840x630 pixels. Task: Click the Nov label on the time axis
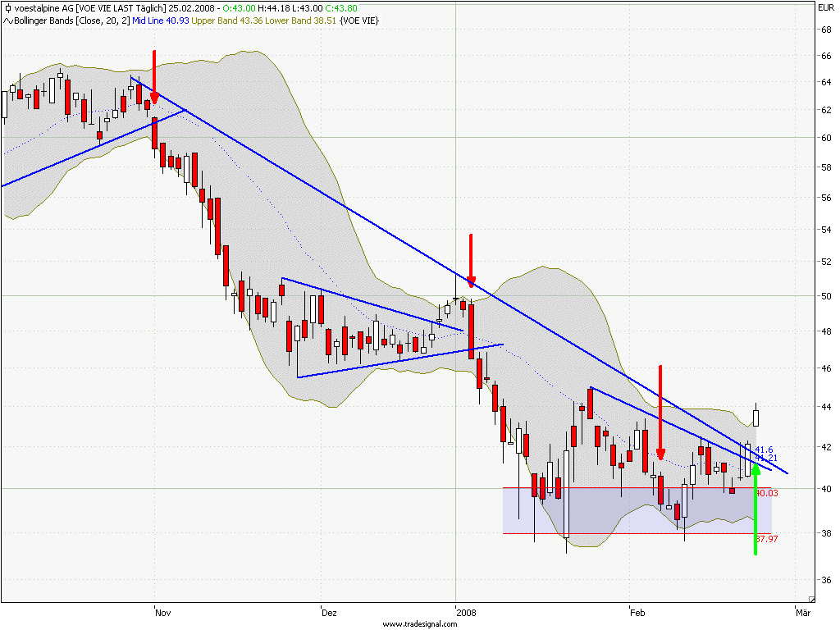pyautogui.click(x=163, y=612)
